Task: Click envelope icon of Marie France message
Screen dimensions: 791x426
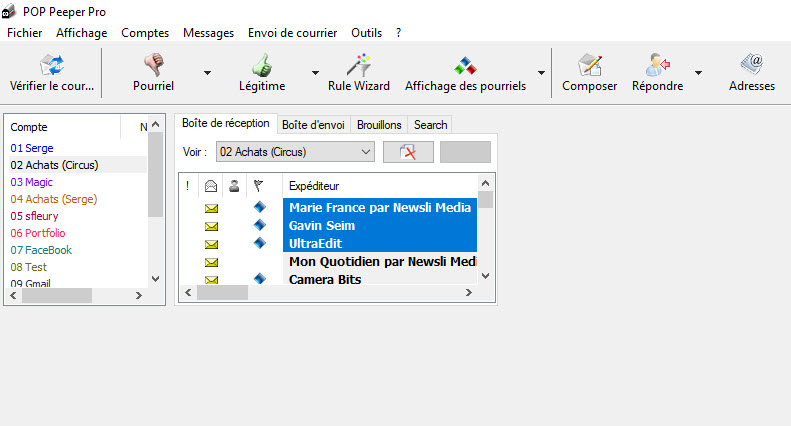Action: (x=211, y=208)
